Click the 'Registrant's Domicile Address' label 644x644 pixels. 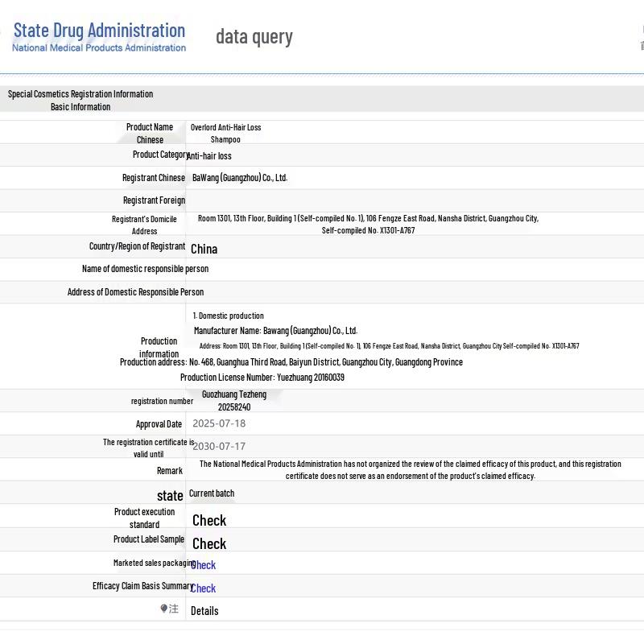(x=144, y=225)
